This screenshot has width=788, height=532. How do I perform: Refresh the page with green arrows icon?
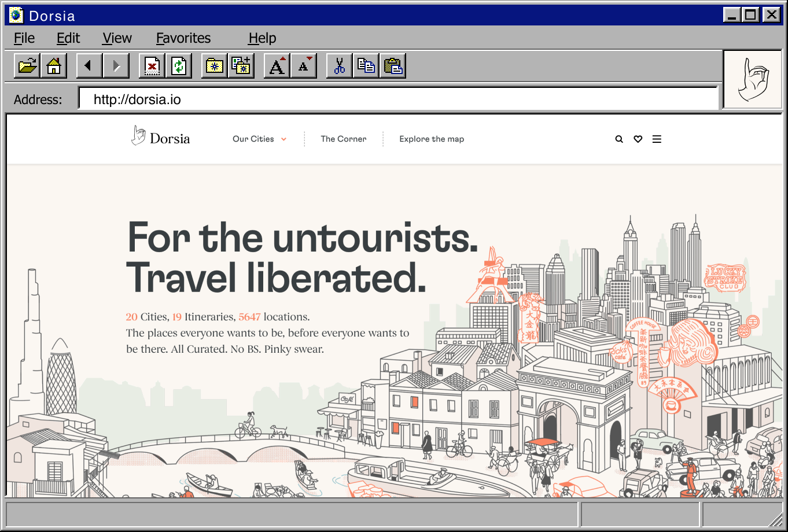[179, 66]
